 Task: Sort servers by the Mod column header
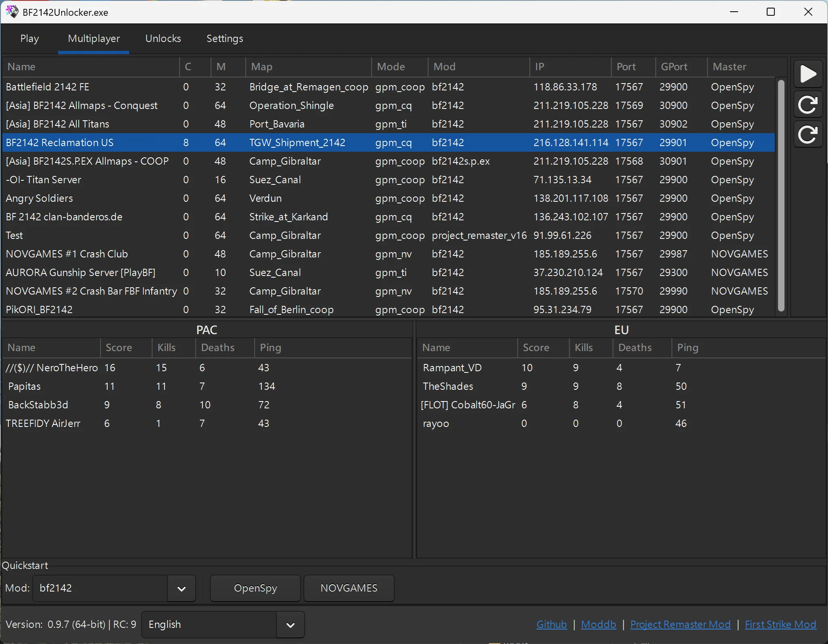tap(479, 67)
